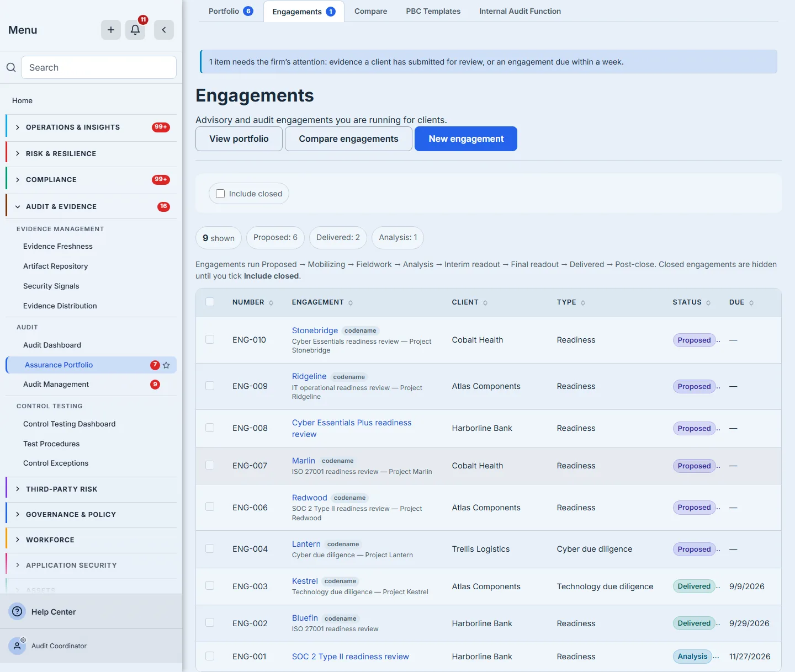This screenshot has height=672, width=795.
Task: Expand the Third-Party Risk section
Action: pyautogui.click(x=91, y=489)
